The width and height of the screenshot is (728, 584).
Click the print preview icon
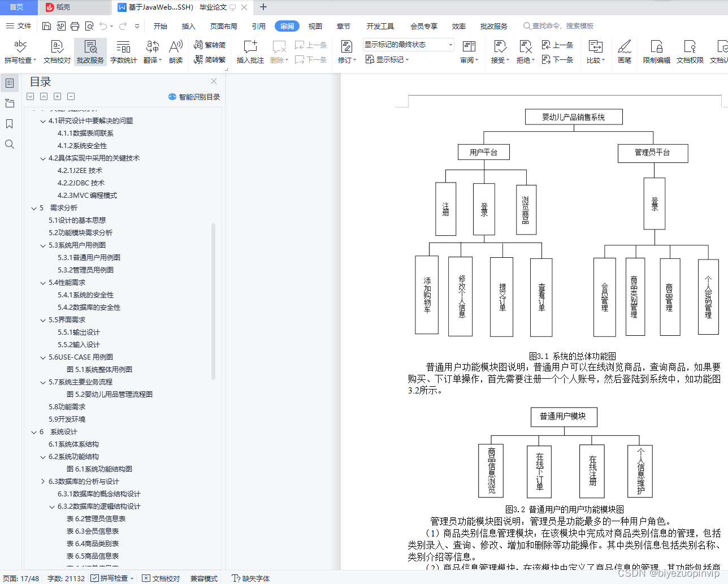[x=89, y=26]
